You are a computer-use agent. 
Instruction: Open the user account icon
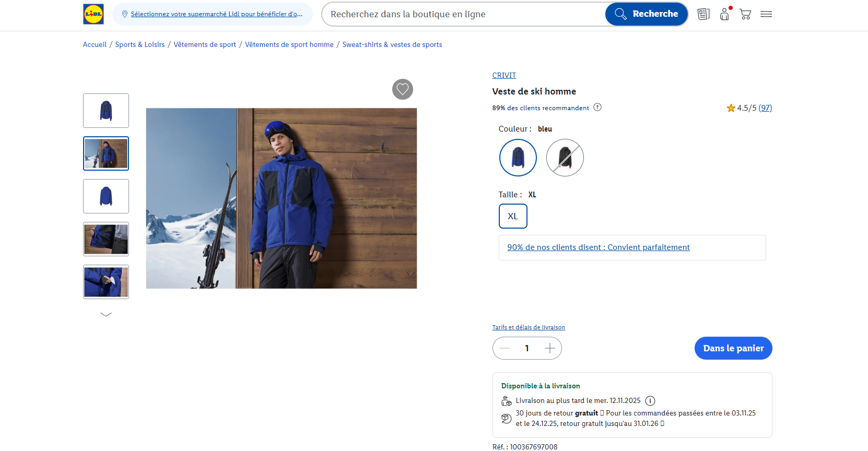point(724,14)
